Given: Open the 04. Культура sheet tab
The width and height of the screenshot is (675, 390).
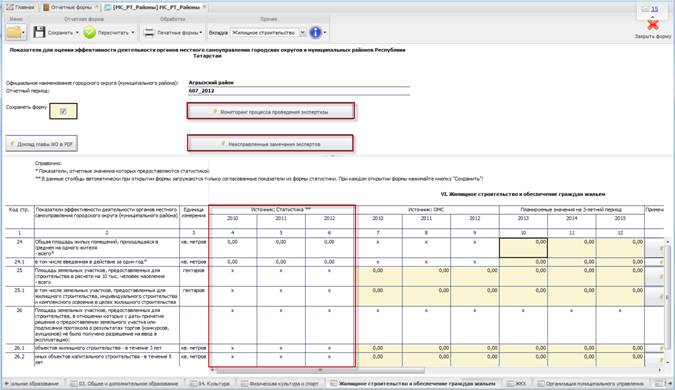Looking at the screenshot, I should coord(209,383).
